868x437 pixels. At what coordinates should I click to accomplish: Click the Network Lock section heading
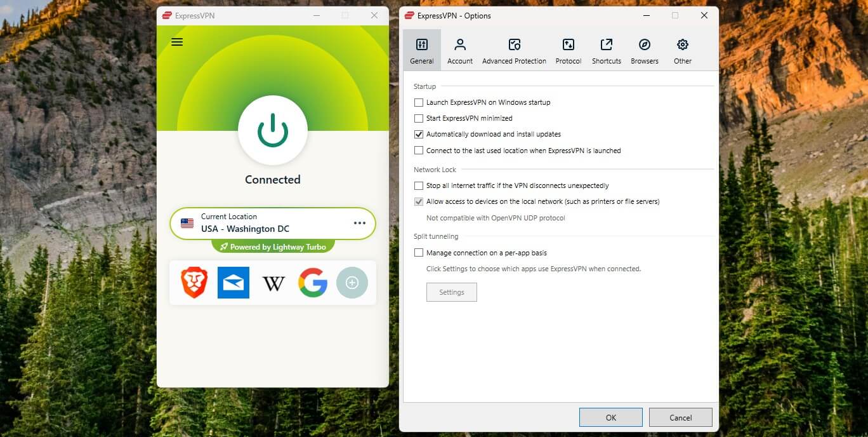click(x=435, y=170)
